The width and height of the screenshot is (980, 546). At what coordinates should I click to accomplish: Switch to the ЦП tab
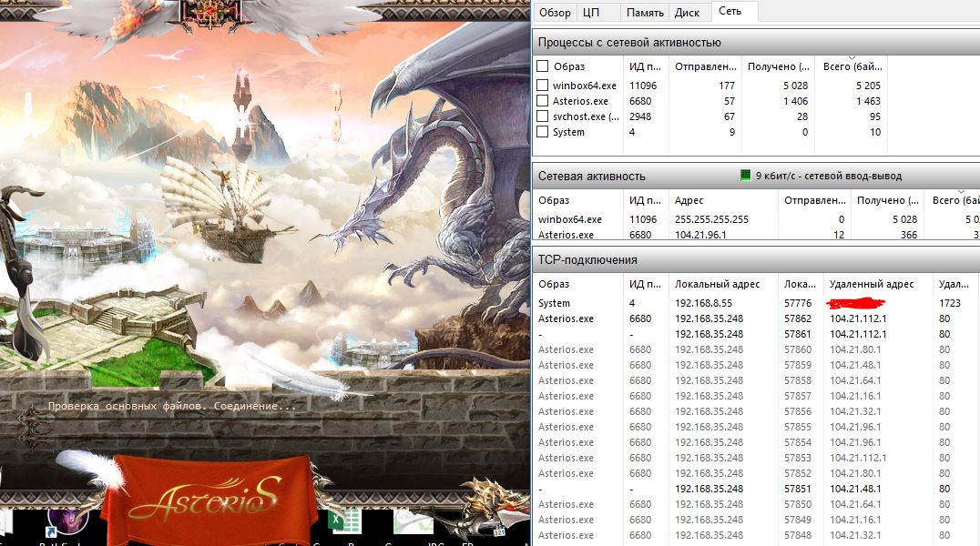[591, 13]
